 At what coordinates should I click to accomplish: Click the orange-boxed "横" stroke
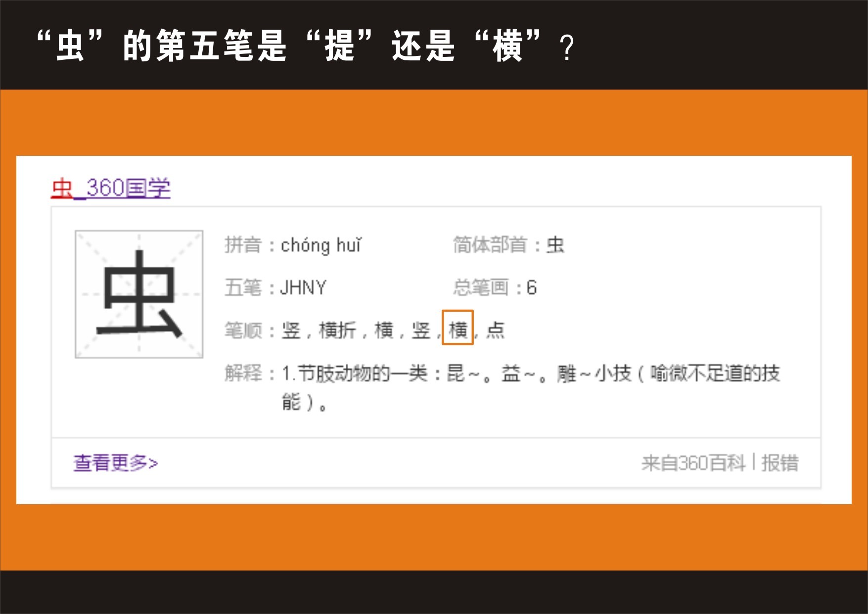(457, 330)
